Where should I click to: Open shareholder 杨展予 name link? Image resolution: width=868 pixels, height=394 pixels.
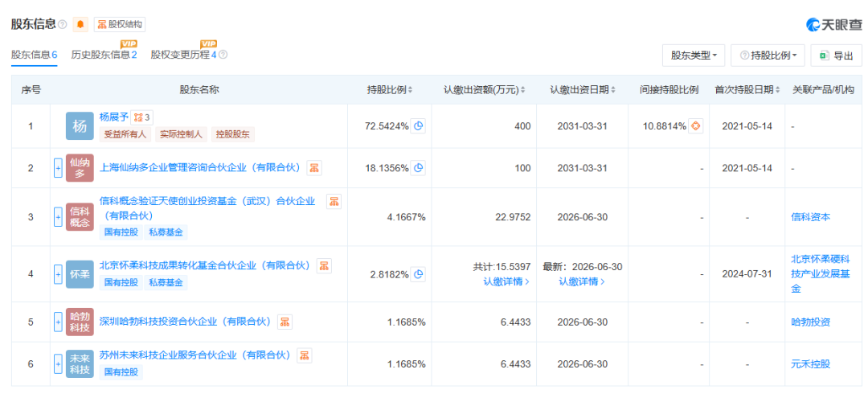(x=113, y=117)
